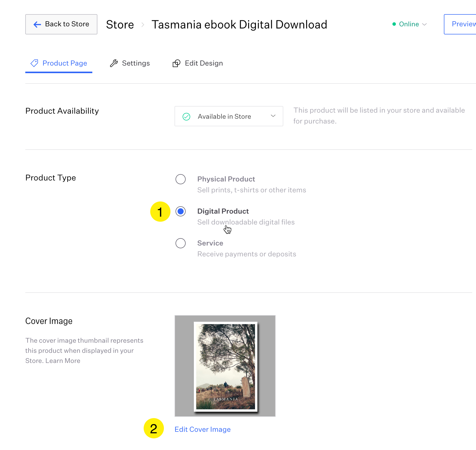Screen dimensions: 476x450
Task: Click the back arrow icon
Action: click(37, 24)
